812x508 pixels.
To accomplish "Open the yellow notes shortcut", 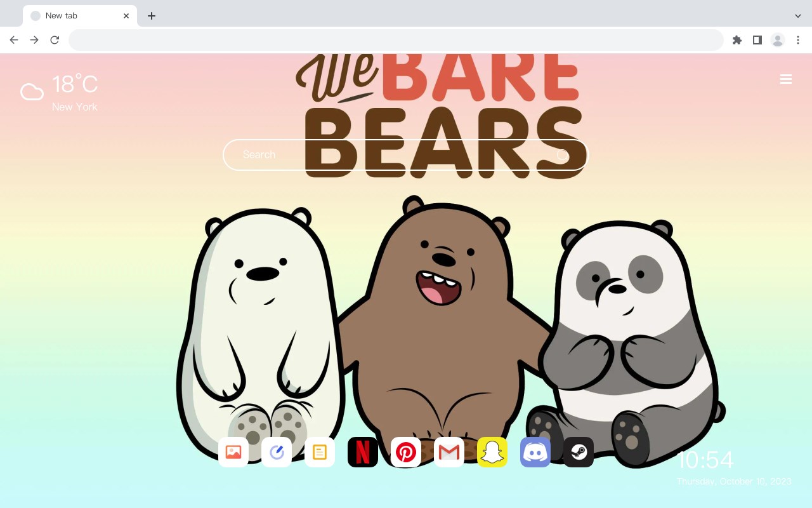I will (x=320, y=452).
